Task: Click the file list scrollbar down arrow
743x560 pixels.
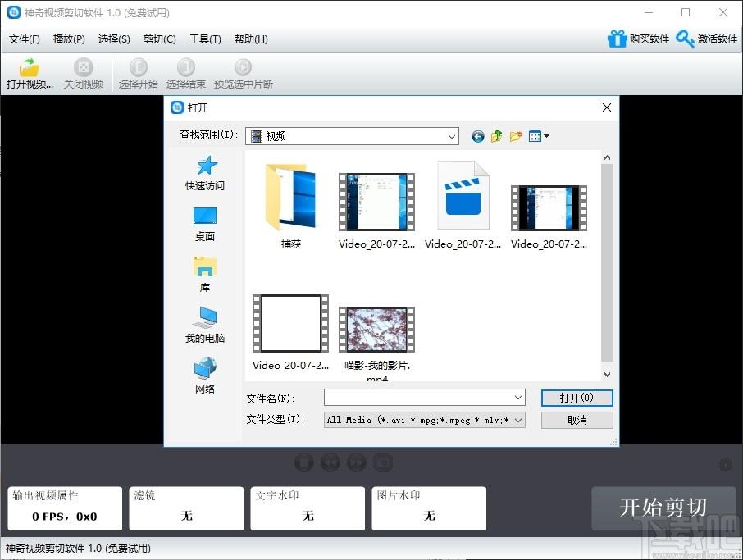Action: click(607, 374)
